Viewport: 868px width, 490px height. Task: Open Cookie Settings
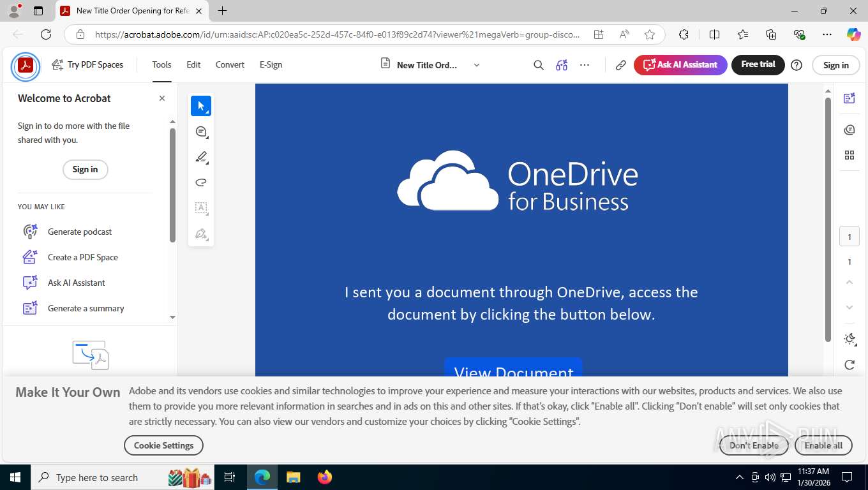click(x=163, y=445)
